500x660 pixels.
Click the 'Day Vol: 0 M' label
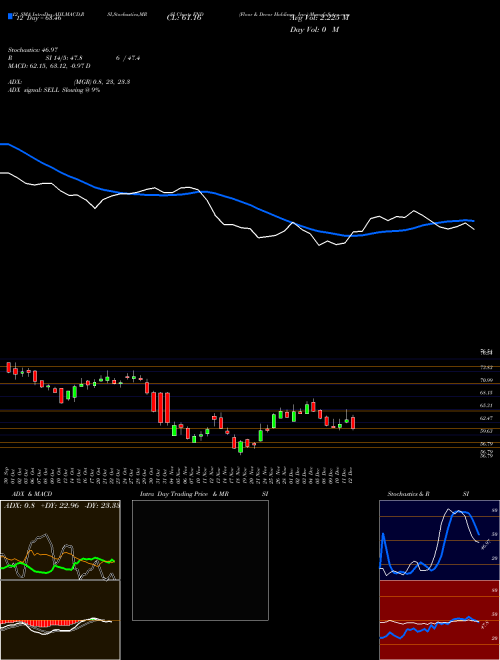point(314,30)
